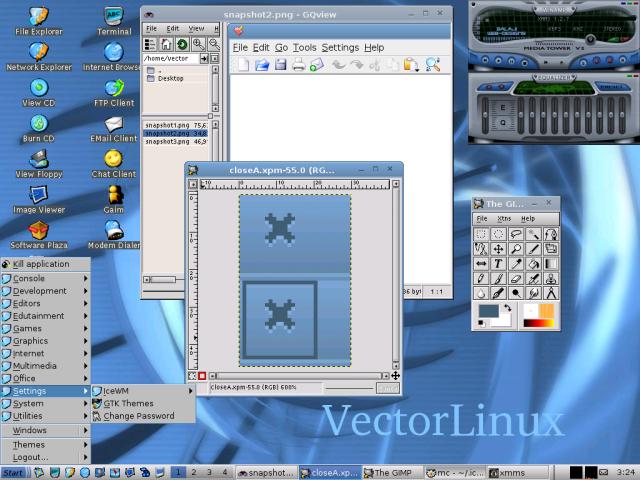Expand the Multimedia submenu

45,366
